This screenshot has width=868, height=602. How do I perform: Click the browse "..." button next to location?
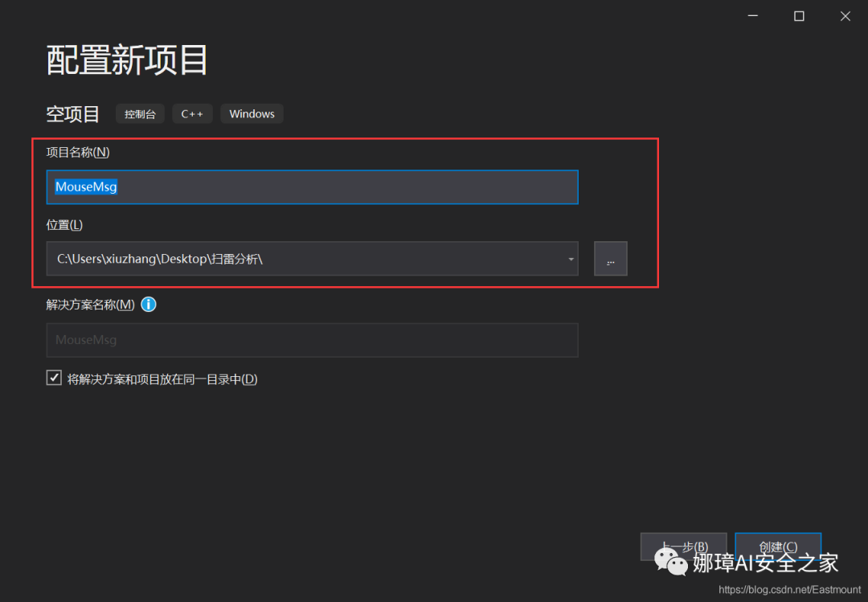coord(611,259)
